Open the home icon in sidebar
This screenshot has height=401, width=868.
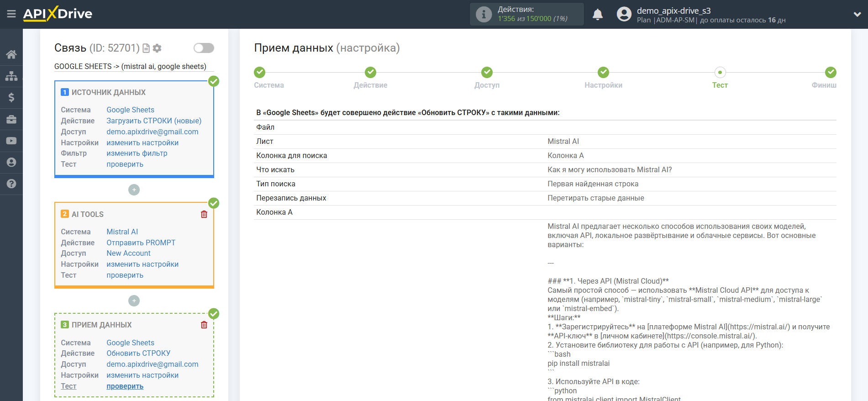pos(11,54)
